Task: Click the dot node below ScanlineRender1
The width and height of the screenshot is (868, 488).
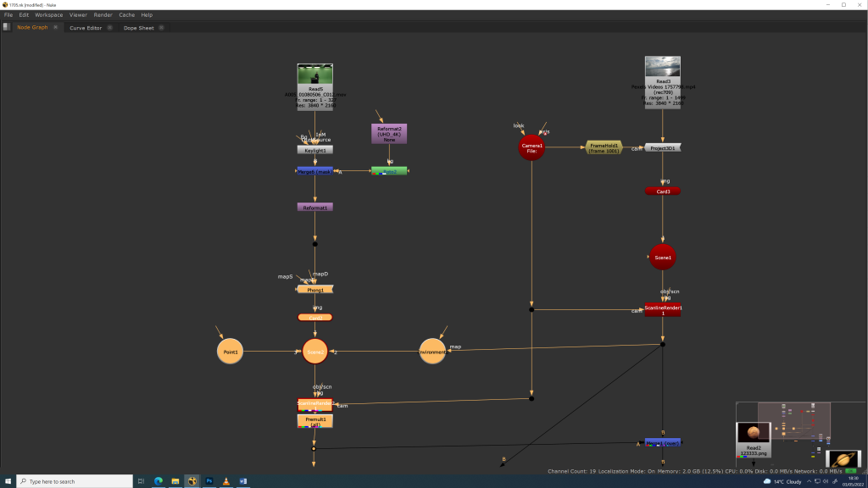Action: pos(663,344)
